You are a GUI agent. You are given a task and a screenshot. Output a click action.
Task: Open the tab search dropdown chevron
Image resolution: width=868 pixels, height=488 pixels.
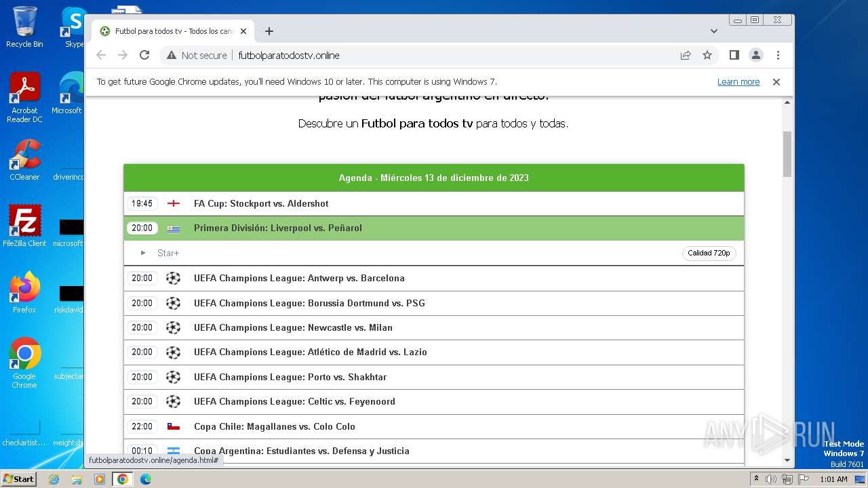[x=714, y=31]
